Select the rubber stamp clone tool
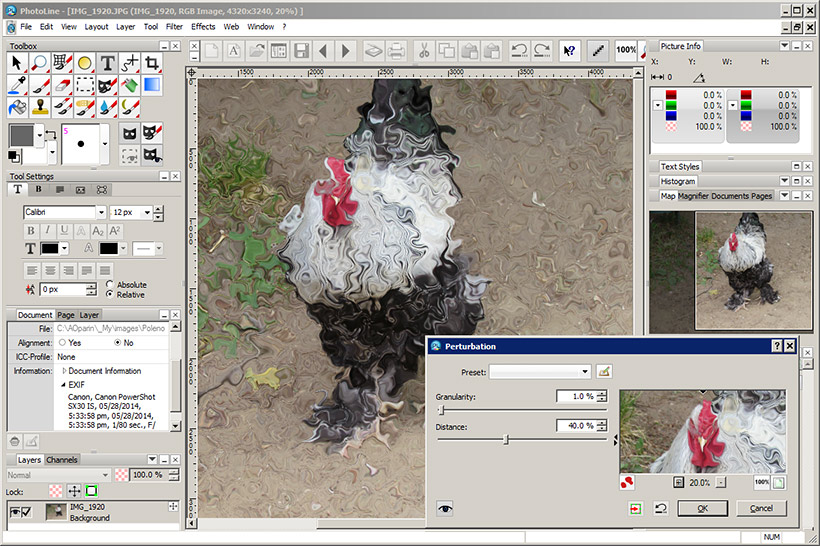Image resolution: width=820 pixels, height=546 pixels. click(x=40, y=107)
